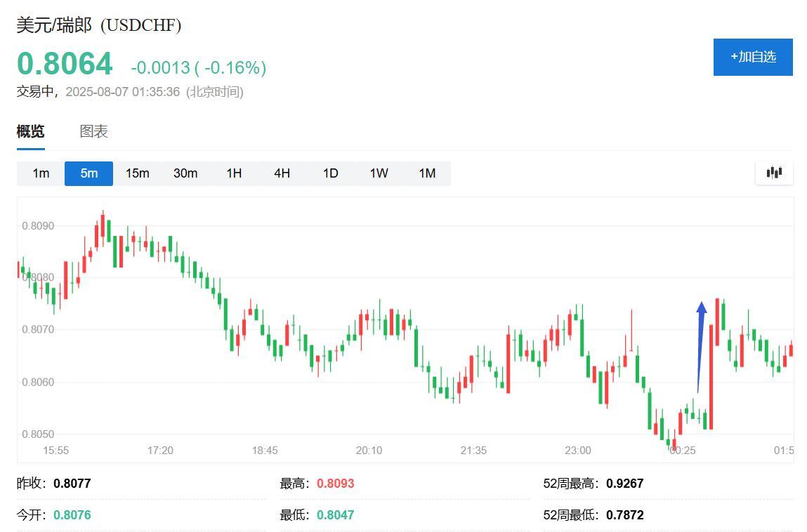
Task: Click the 最高 value 0.8093
Action: point(336,484)
